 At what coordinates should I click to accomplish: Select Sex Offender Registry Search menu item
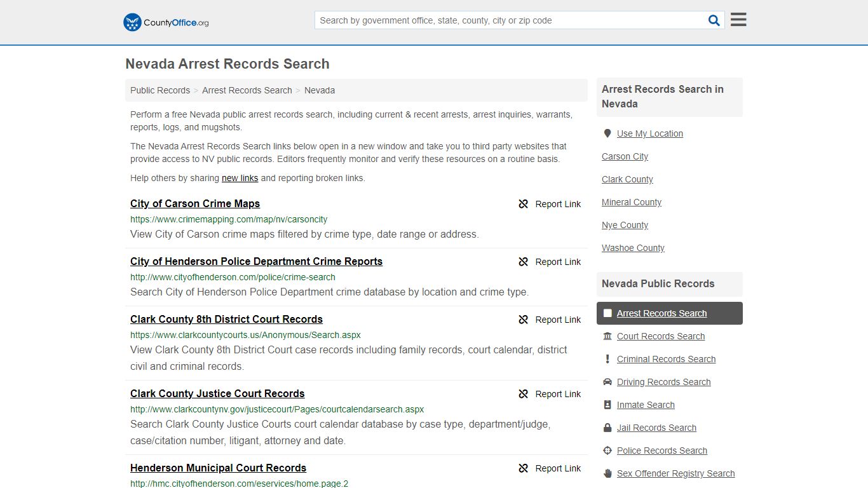coord(675,473)
